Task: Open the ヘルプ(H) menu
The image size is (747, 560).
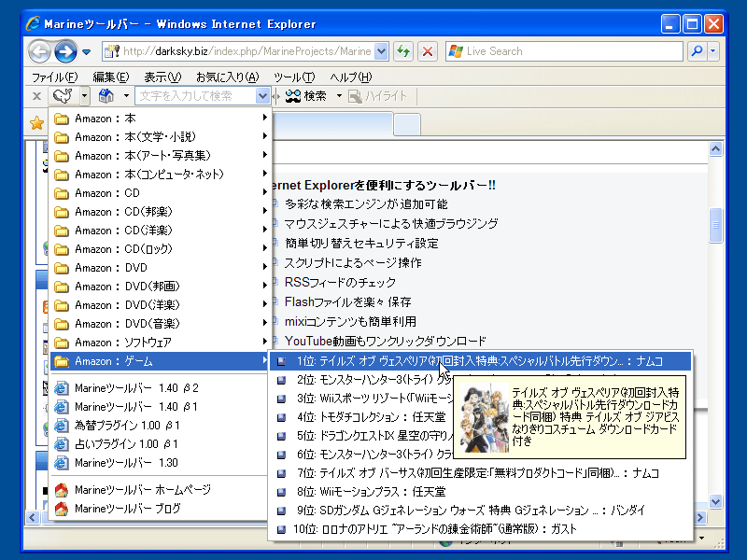Action: [351, 77]
